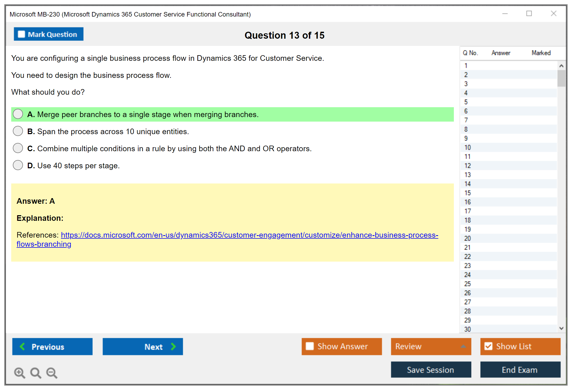This screenshot has width=574, height=392.
Task: Click the question list scrollbar thumb
Action: [x=561, y=78]
